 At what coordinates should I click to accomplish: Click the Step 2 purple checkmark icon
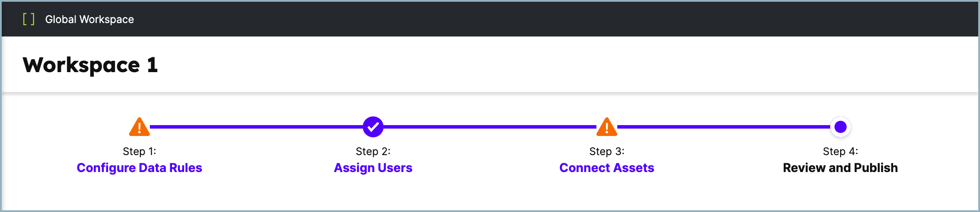[373, 127]
